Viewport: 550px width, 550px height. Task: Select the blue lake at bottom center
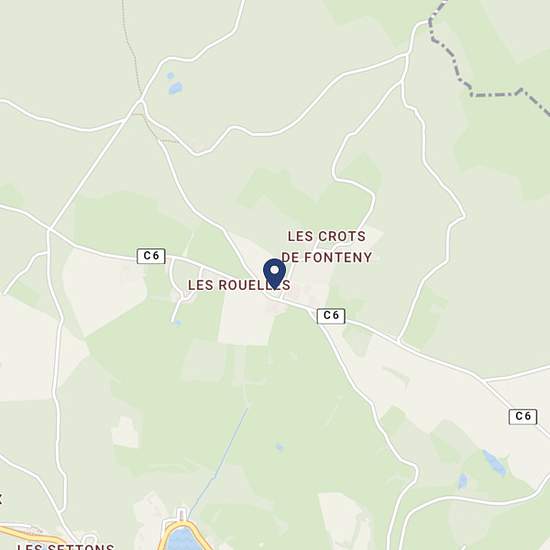click(181, 539)
